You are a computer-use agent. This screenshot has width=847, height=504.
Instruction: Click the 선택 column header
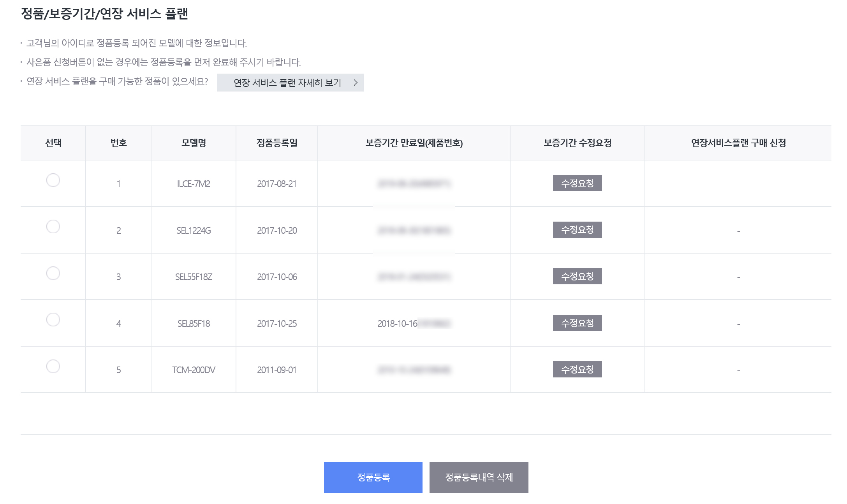[x=53, y=143]
